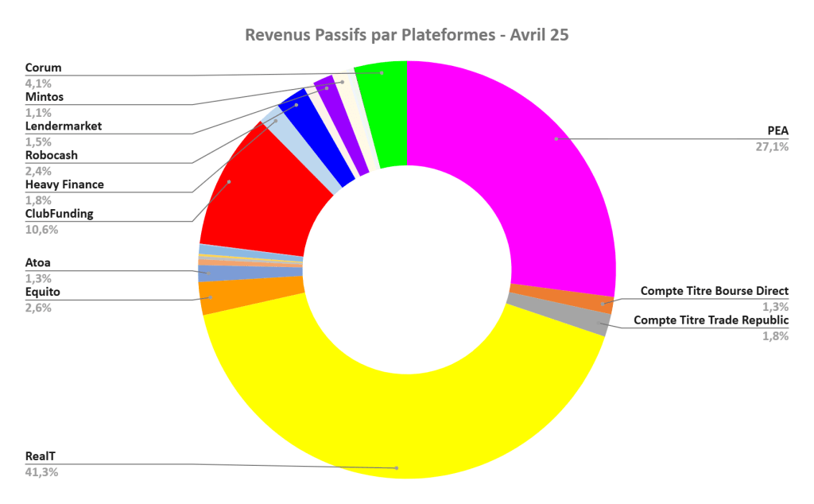This screenshot has width=814, height=504.
Task: Click the 'Heavy Finance' label
Action: coord(64,184)
